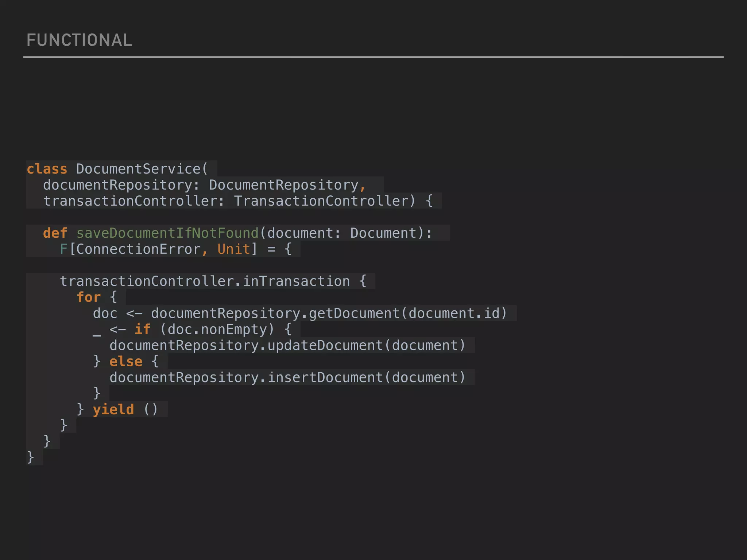Select the DocumentService( class name

pos(142,169)
